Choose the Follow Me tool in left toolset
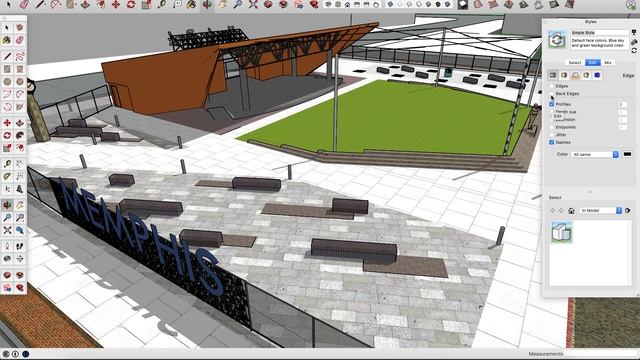640x360 pixels. 20,136
